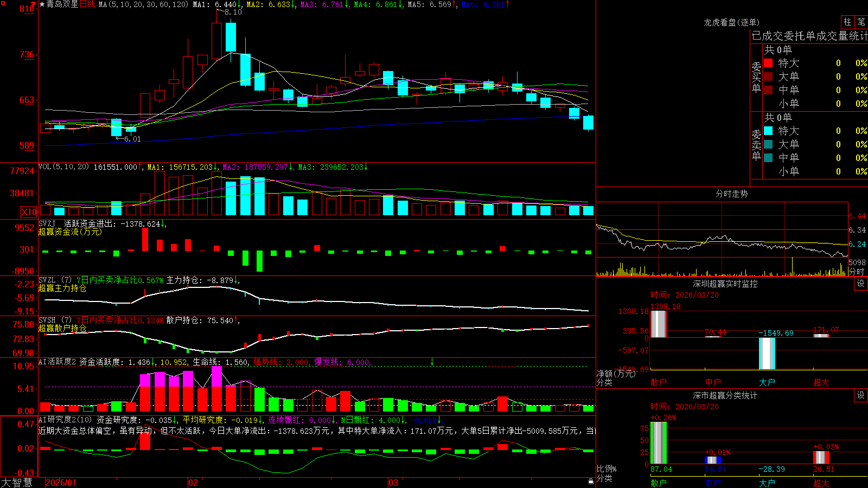This screenshot has width=868, height=488.
Task: Click the 6.01 low price label
Action: coord(132,139)
